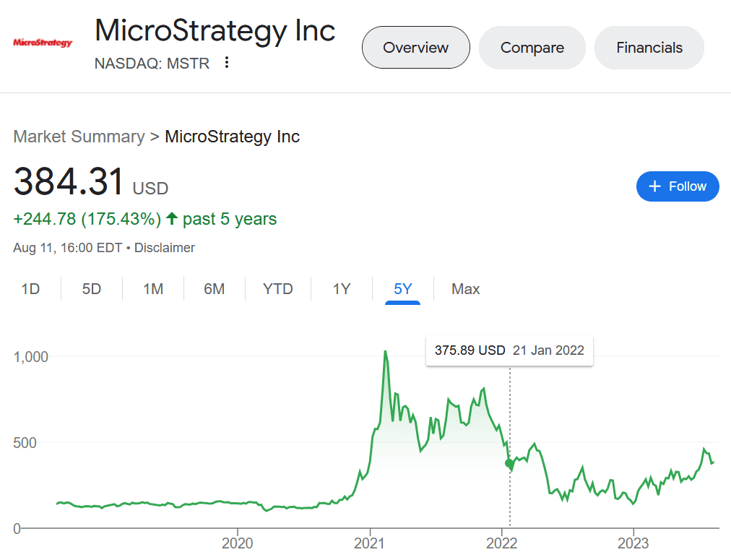Select the currently active 5Y range
The image size is (731, 560).
(x=402, y=288)
